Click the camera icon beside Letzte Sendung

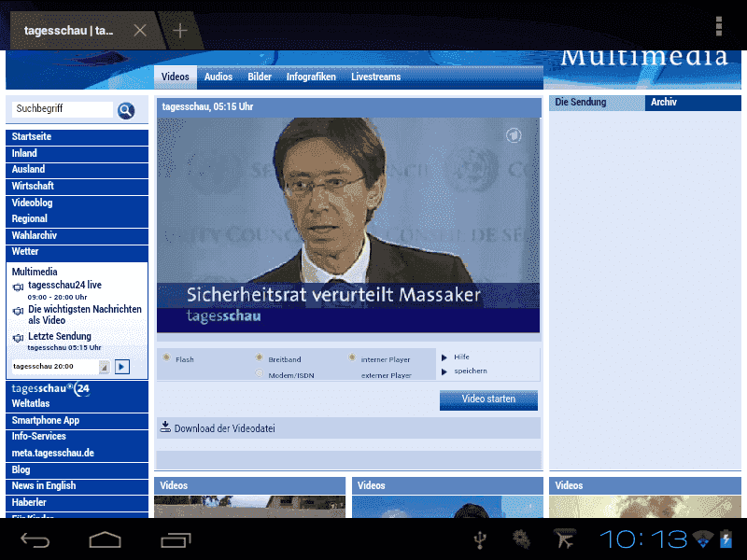(x=18, y=338)
